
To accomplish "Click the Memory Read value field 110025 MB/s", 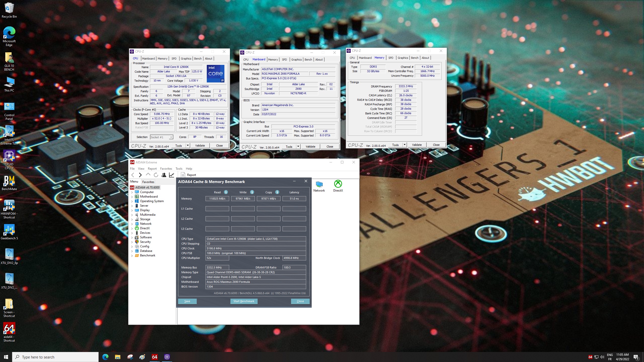I will tap(217, 199).
